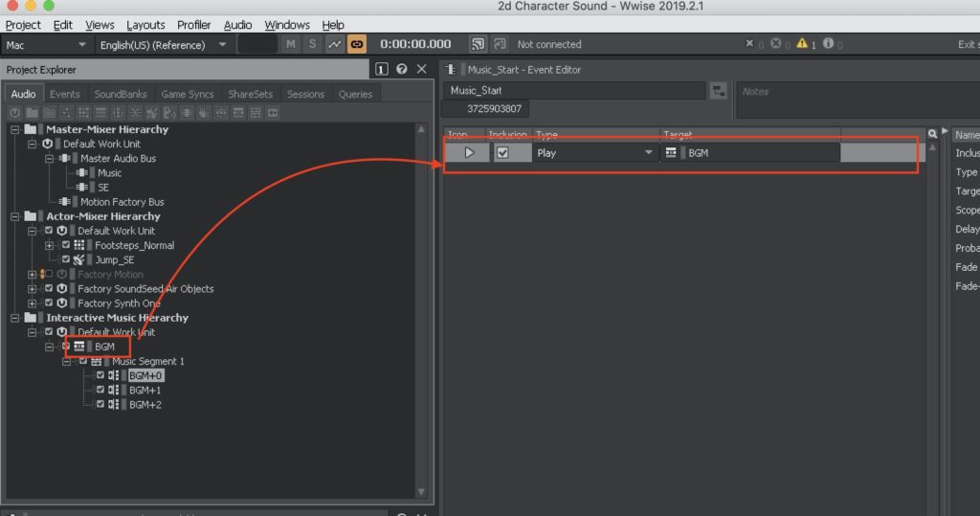Screen dimensions: 980x516
Task: Toggle the Mute M button in top toolbar
Action: 291,44
